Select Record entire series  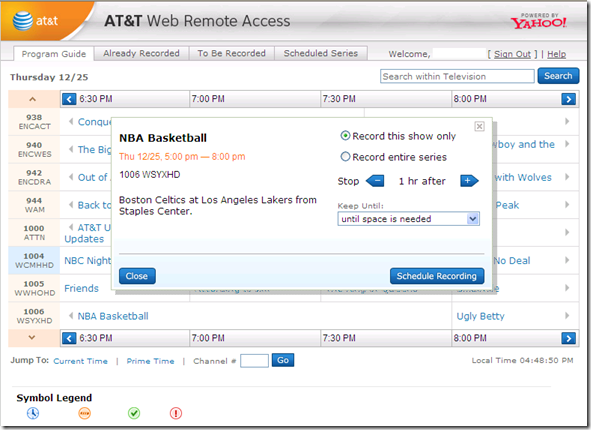tap(345, 156)
